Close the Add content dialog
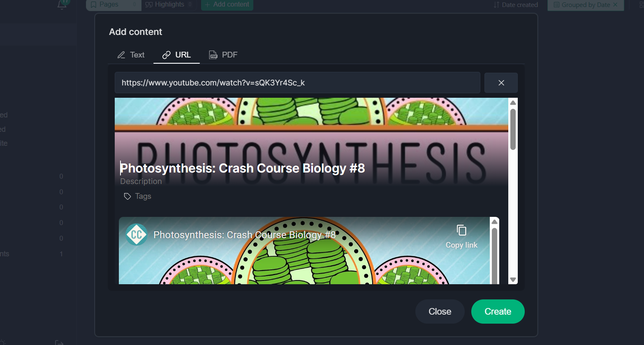 pos(440,311)
